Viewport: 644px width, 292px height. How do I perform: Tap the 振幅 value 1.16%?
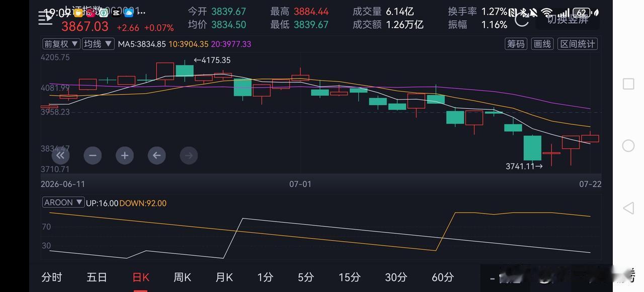click(494, 25)
